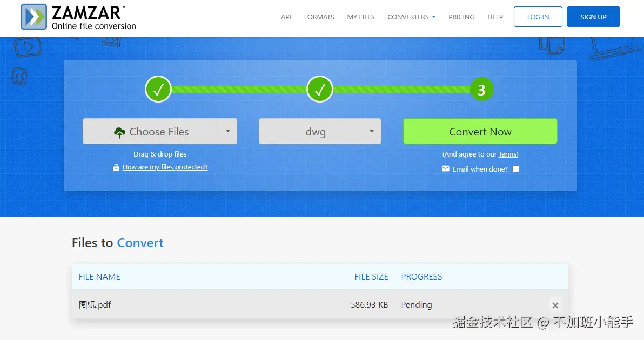
Task: Open How are my files protected link
Action: (x=165, y=167)
